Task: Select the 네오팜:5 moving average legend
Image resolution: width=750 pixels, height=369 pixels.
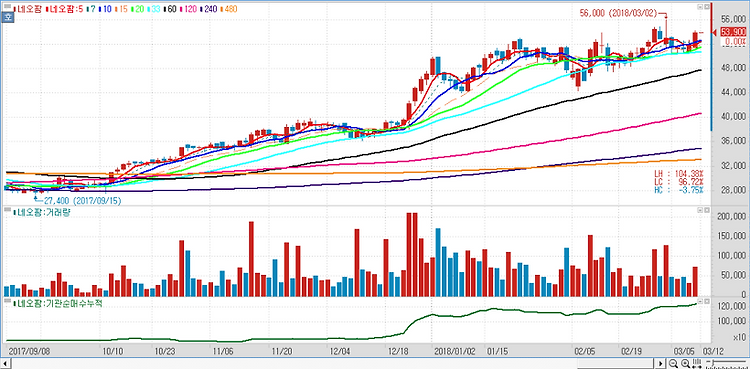Action: 66,9
